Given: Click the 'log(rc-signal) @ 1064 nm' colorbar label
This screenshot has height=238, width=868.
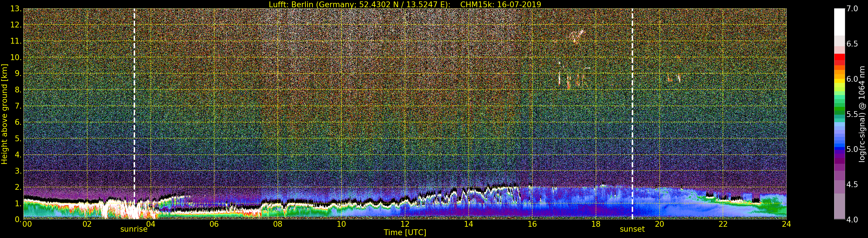Looking at the screenshot, I should coord(862,114).
